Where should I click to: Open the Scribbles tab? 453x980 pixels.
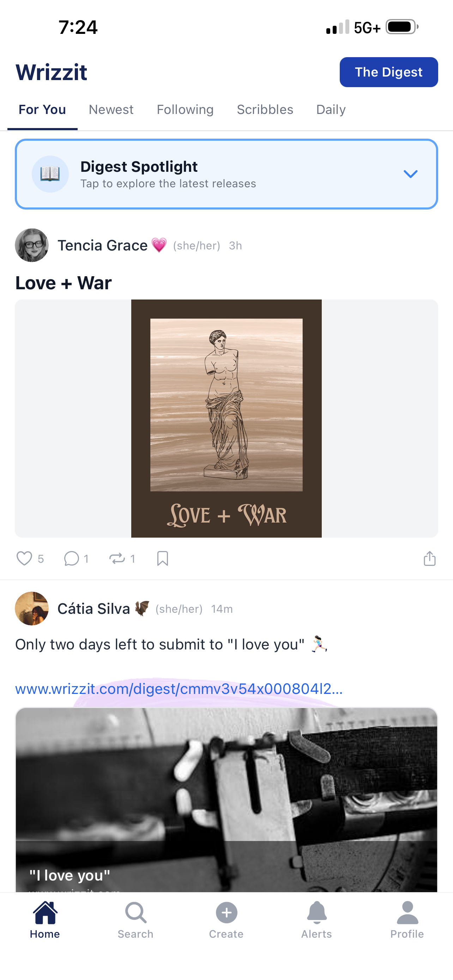pyautogui.click(x=265, y=110)
